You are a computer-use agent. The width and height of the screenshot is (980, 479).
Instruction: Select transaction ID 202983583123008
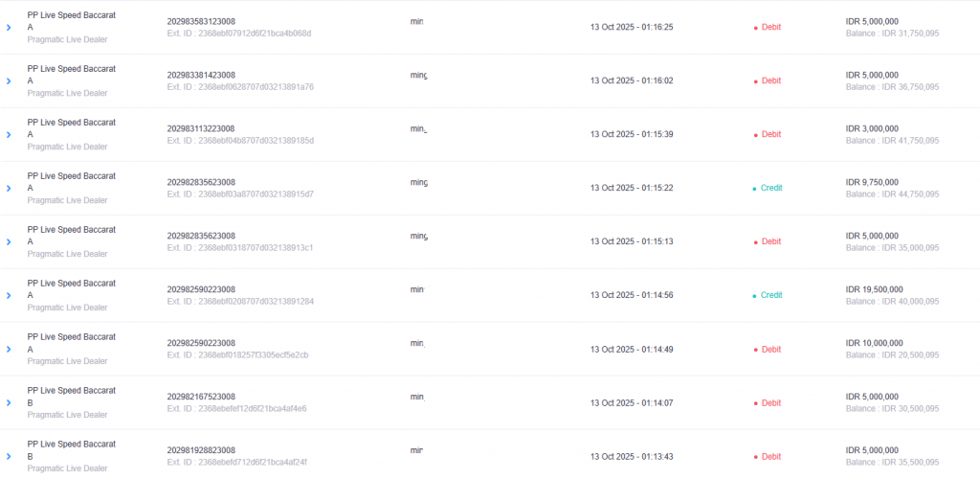click(201, 21)
